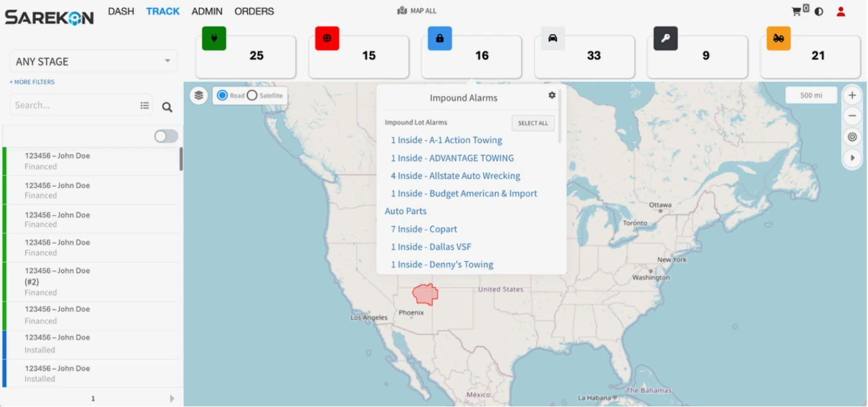Select Satellite map view
The image size is (868, 407).
pos(252,95)
